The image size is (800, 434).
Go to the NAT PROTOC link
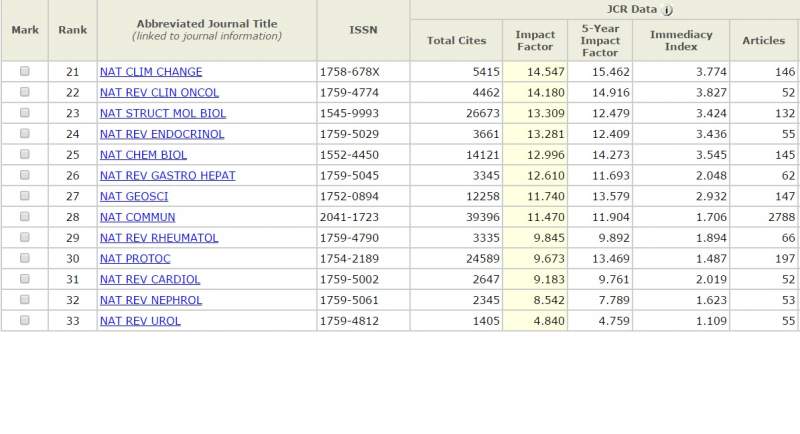[x=135, y=259]
